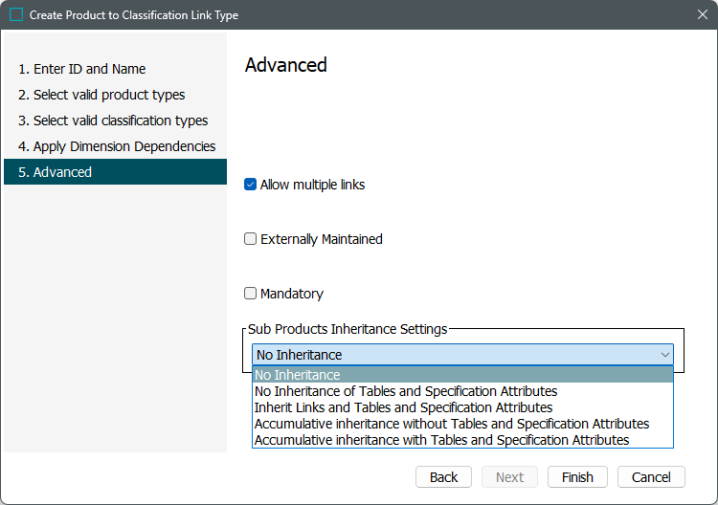The width and height of the screenshot is (718, 505).
Task: Choose Accumulative inheritance with Tables option
Action: click(x=462, y=440)
